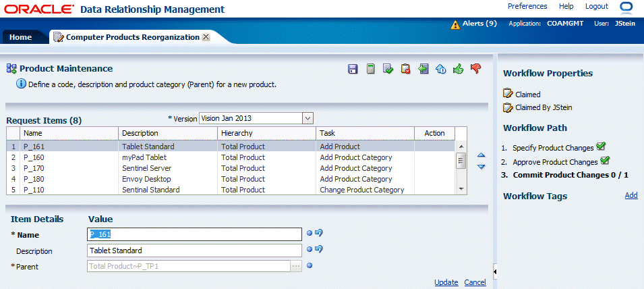Move selected request item down
Screen dimensions: 644x289
[x=481, y=167]
